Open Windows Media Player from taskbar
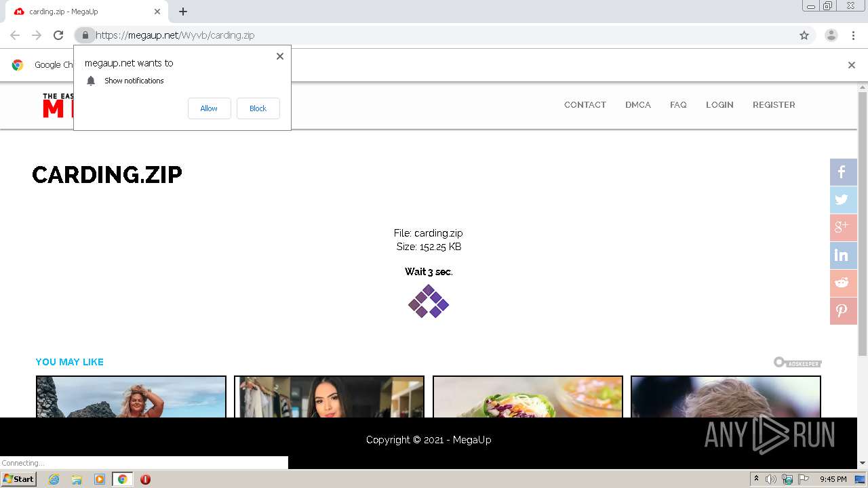 pyautogui.click(x=100, y=479)
